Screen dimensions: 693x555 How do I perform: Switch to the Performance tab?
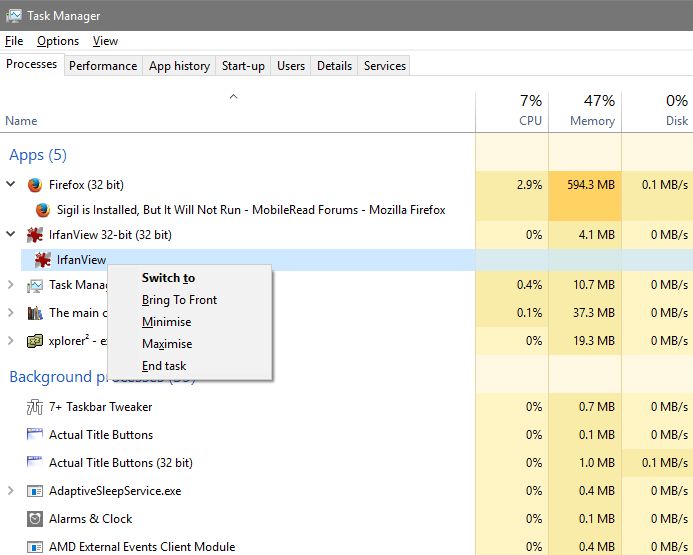click(x=103, y=66)
